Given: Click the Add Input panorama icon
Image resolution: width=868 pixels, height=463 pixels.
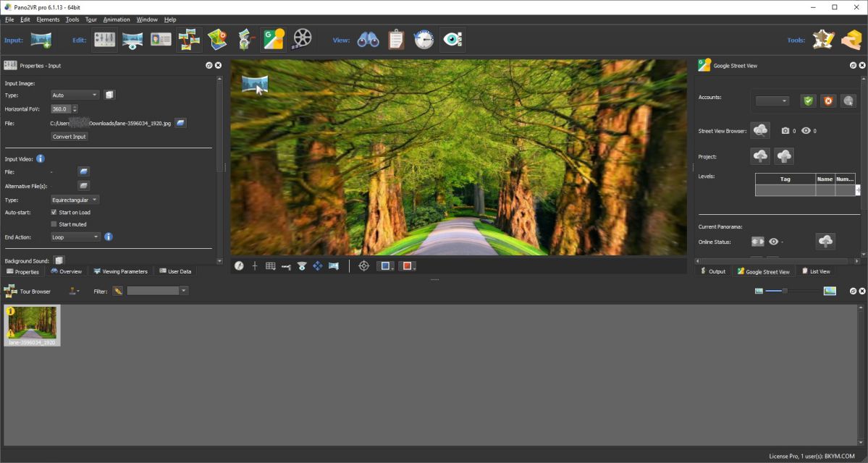Looking at the screenshot, I should point(41,40).
